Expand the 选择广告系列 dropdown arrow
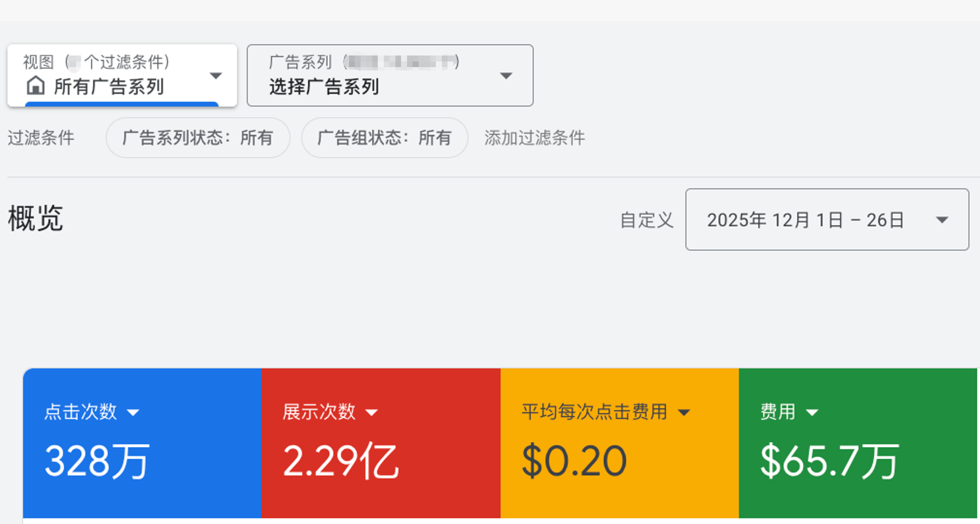980x524 pixels. (506, 76)
